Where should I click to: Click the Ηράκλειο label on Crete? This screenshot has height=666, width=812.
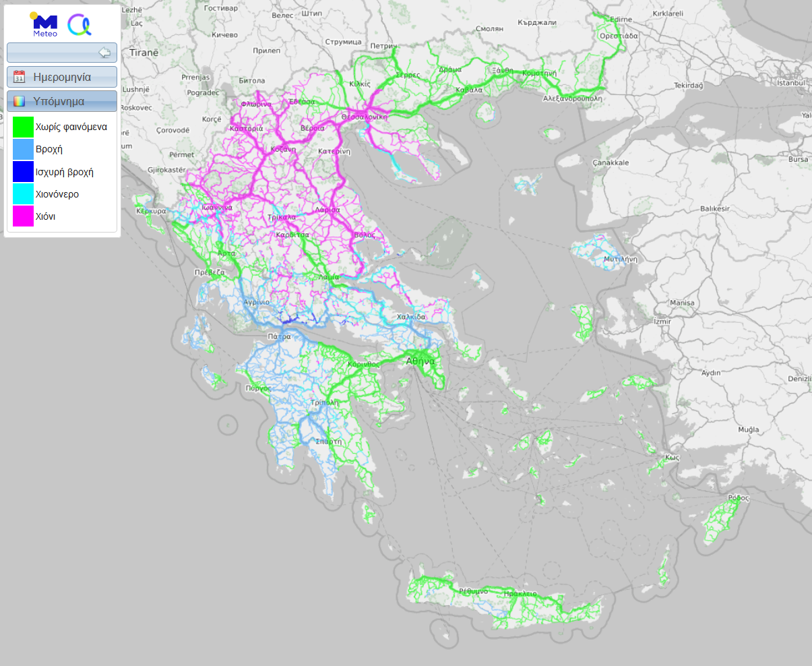coord(520,594)
